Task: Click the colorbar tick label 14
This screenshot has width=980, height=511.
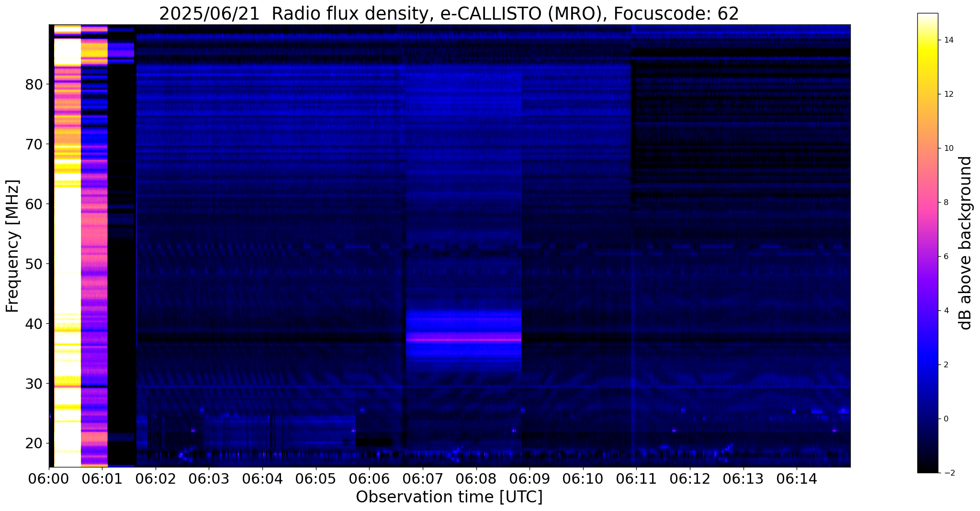Action: click(x=948, y=40)
